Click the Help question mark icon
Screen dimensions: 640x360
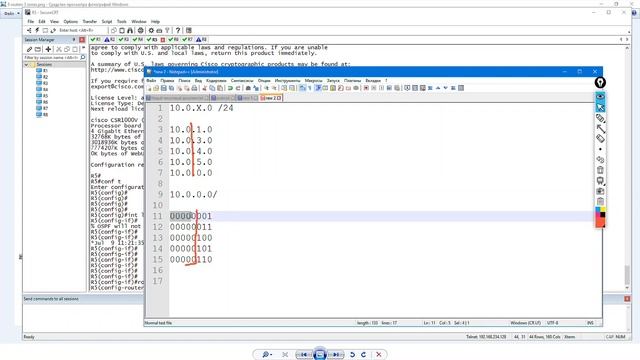click(x=178, y=30)
